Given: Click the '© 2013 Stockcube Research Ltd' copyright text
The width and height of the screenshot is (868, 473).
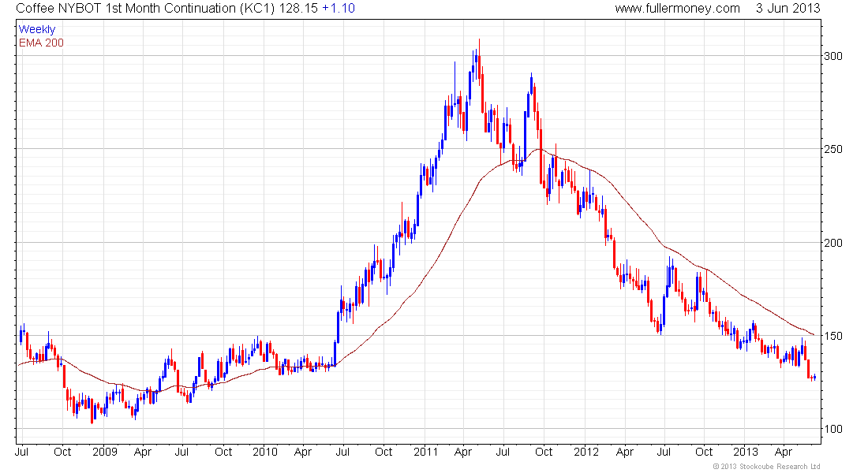Looking at the screenshot, I should pyautogui.click(x=767, y=467).
